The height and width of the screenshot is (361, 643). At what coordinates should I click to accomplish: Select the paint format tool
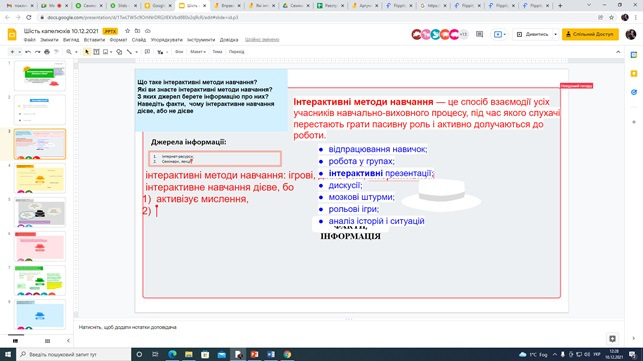click(x=57, y=52)
